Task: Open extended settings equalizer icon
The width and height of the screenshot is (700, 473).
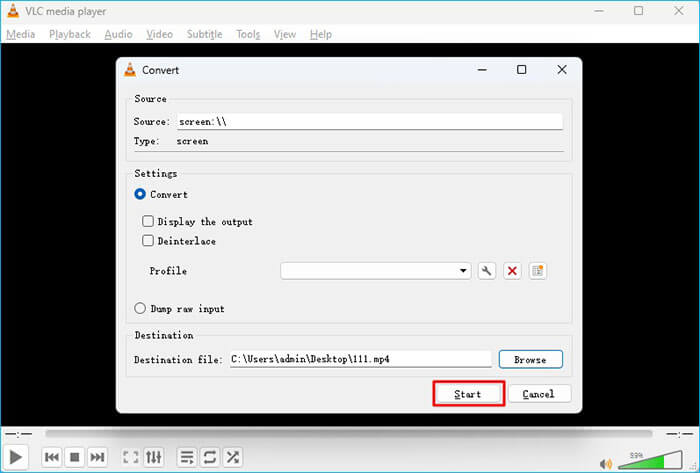Action: 154,457
